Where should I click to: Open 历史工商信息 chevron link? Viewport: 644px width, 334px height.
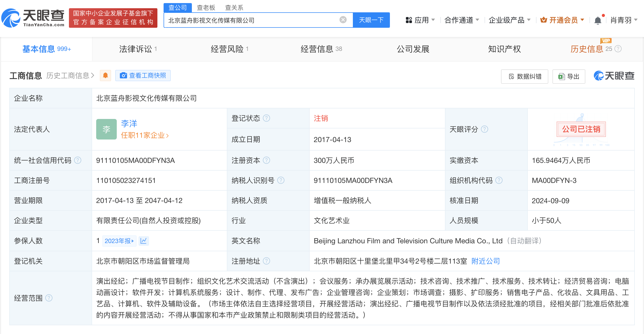coord(70,76)
